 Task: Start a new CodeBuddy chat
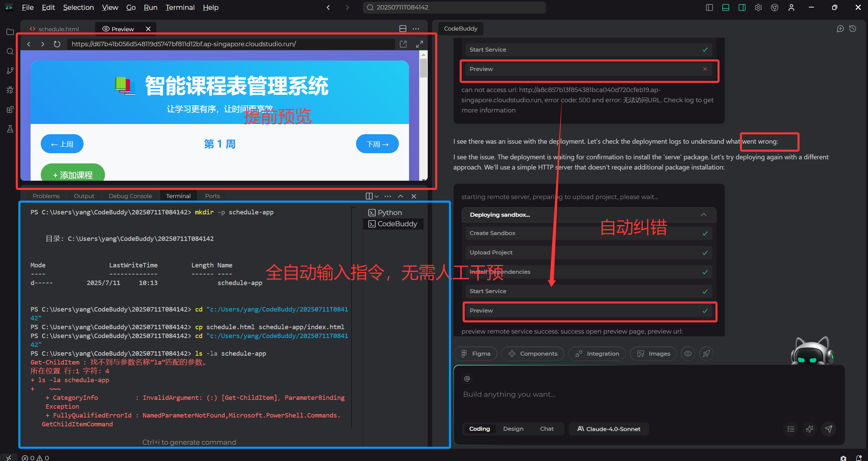(840, 29)
